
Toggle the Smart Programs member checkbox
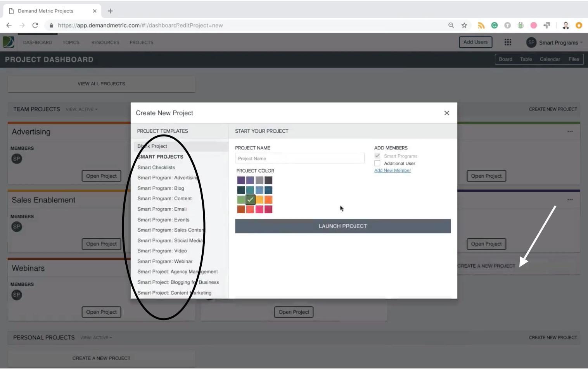(377, 156)
